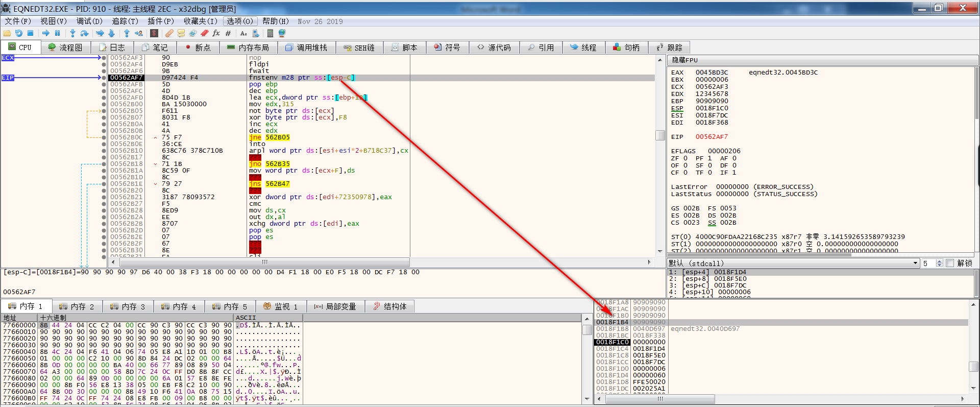
Task: Click the 选项(O) menu button
Action: (239, 21)
